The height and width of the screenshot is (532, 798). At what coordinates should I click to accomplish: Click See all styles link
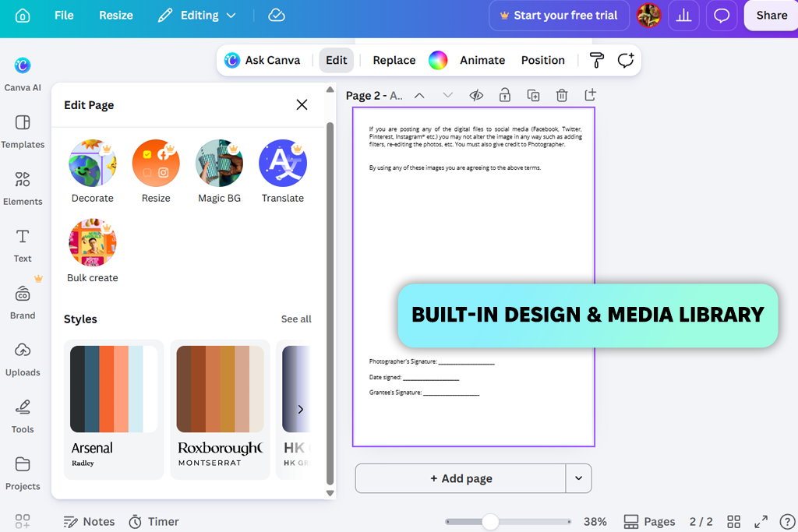296,319
